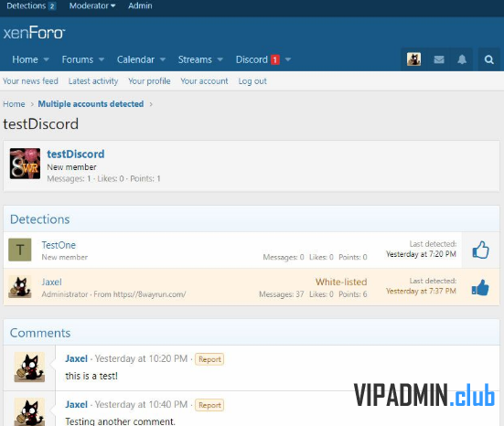
Task: Open the alerts bell icon
Action: tap(462, 59)
